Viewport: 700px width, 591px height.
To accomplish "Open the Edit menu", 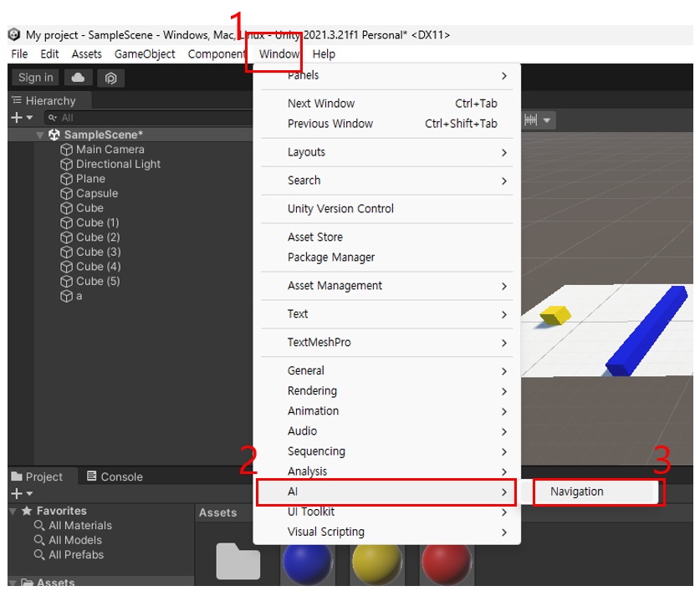I will 49,54.
